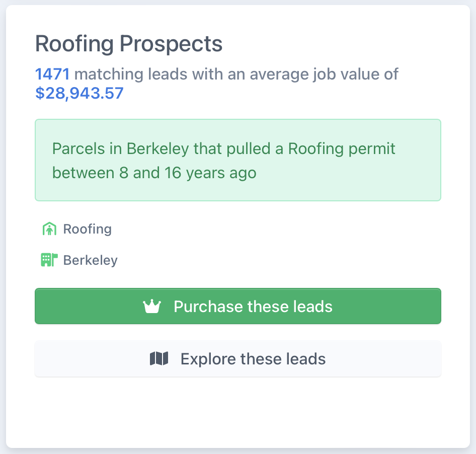Click 'between 8 and 16 years ago' line

[154, 173]
